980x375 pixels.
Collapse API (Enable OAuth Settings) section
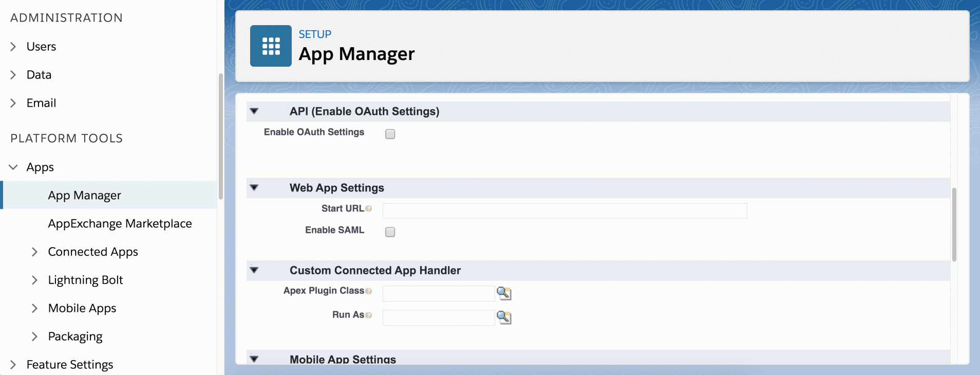(x=254, y=111)
